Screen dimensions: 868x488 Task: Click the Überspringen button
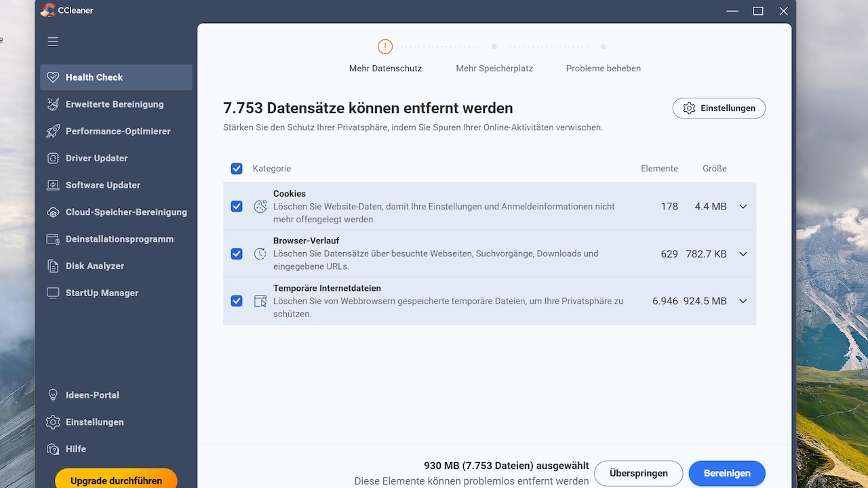(638, 473)
